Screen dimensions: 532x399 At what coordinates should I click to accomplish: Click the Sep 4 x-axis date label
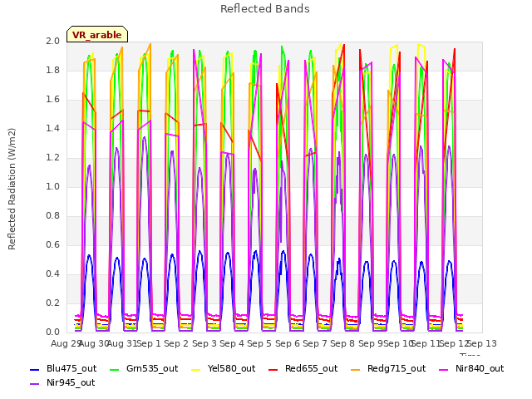click(x=232, y=343)
